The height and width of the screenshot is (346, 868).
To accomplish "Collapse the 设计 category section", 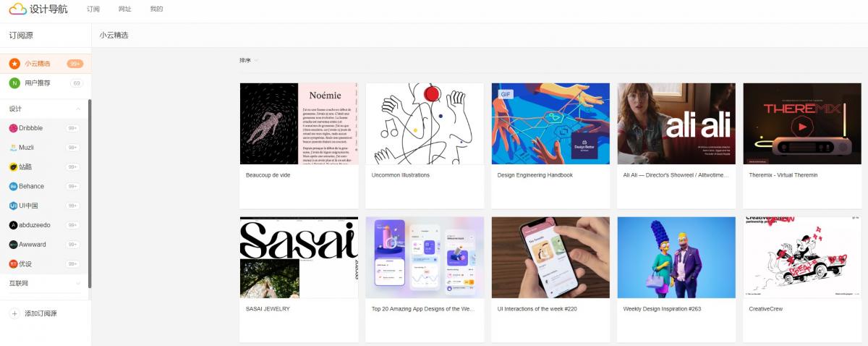I will [78, 109].
